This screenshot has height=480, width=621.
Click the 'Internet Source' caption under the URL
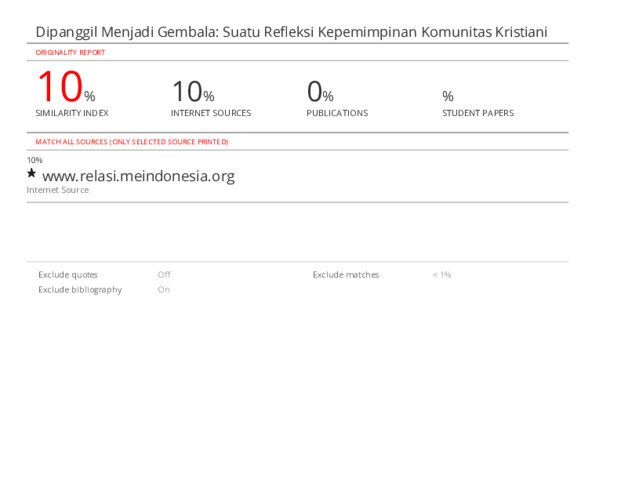point(57,190)
